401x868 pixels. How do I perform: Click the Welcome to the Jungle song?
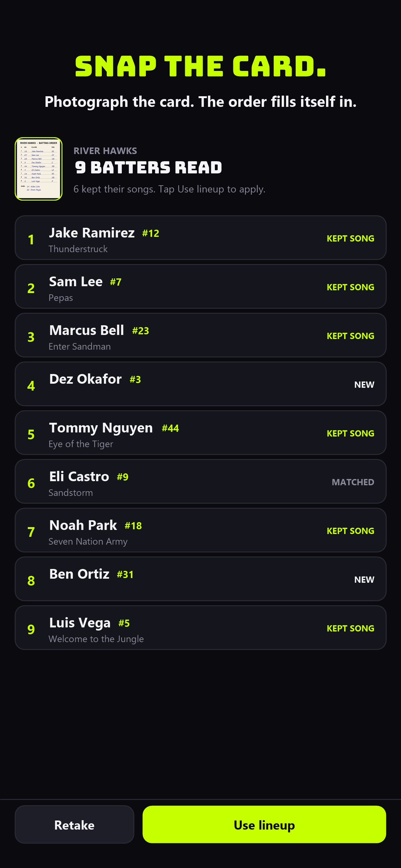[96, 639]
